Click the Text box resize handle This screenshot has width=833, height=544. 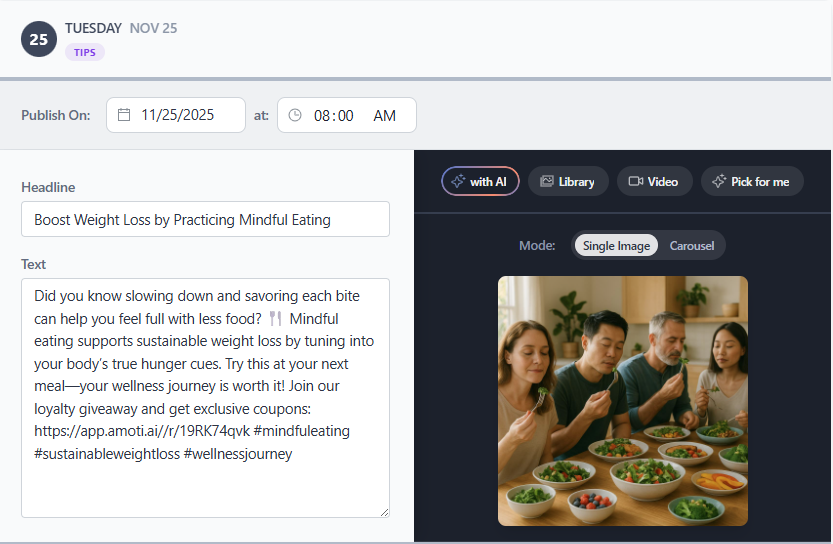click(x=383, y=511)
